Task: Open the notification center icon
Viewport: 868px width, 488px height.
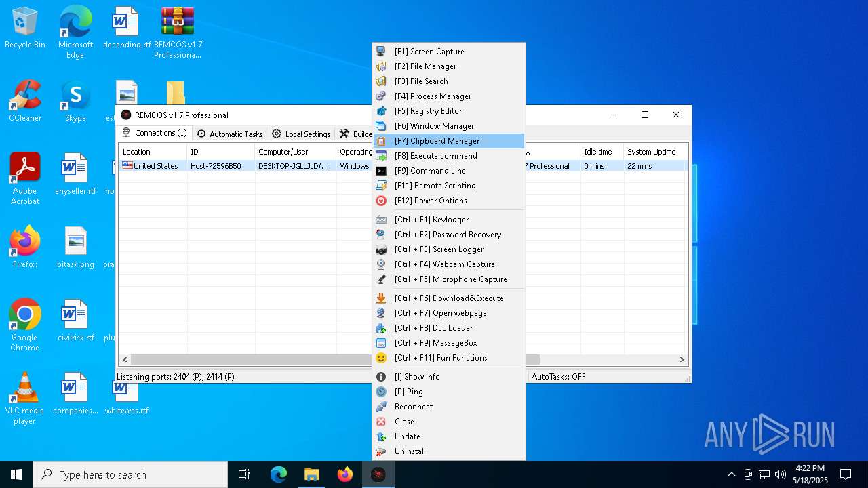Action: coord(846,474)
